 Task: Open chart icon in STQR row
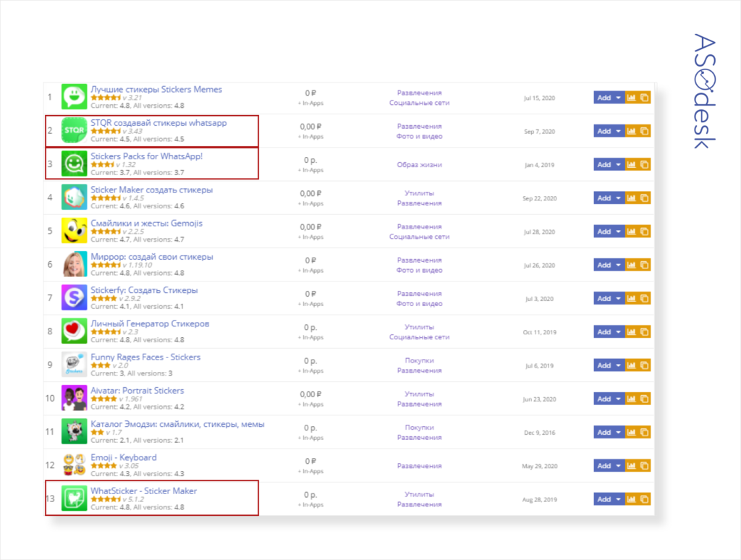click(x=631, y=131)
